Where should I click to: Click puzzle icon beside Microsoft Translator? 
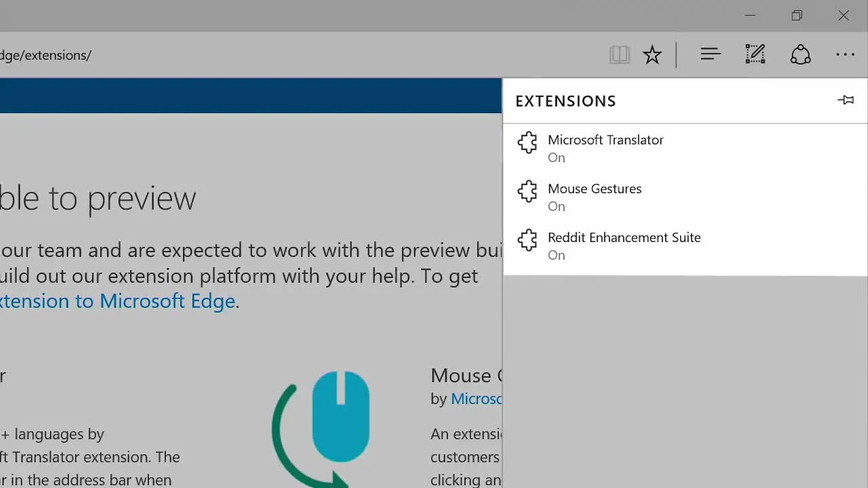pos(528,142)
